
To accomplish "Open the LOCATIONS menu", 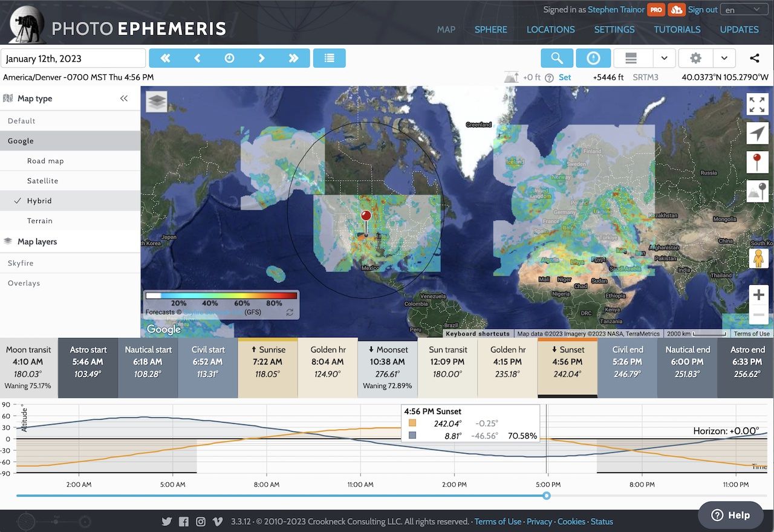I will 550,29.
